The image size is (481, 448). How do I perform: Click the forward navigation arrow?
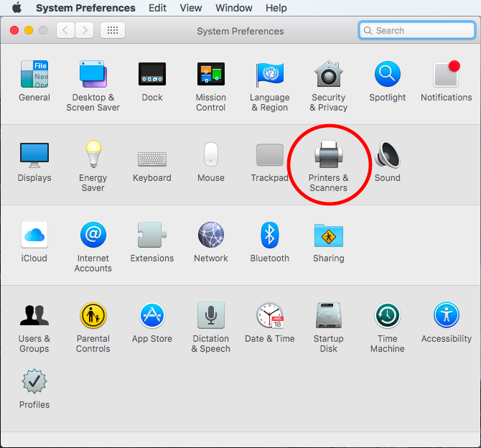85,30
